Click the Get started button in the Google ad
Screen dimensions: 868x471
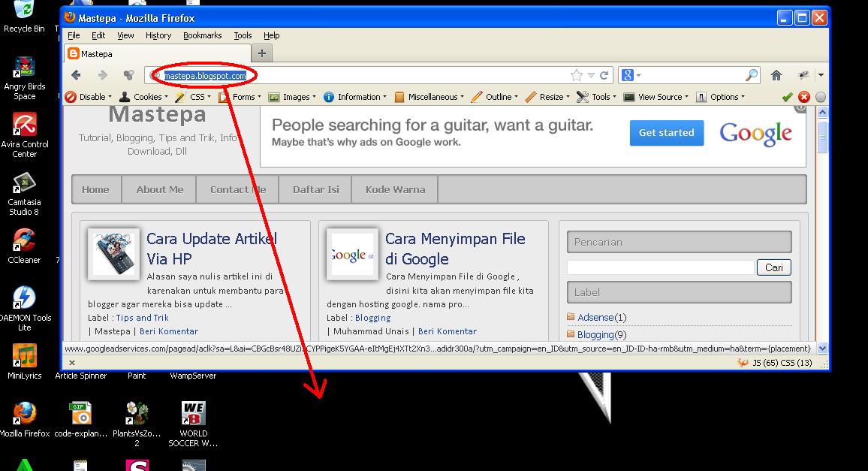pos(666,132)
